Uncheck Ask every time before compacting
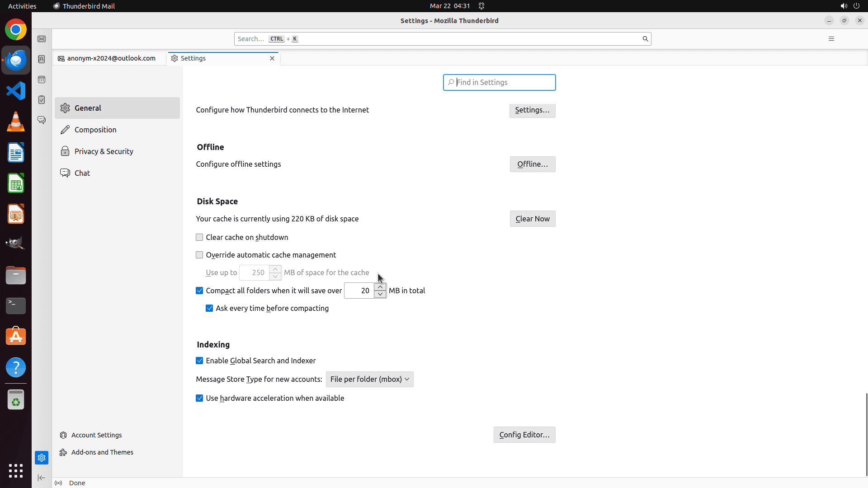Screen dimensions: 868x488 (x=209, y=308)
